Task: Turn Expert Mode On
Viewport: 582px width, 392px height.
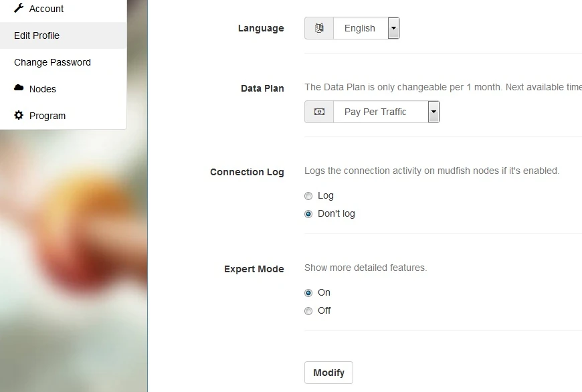Action: pyautogui.click(x=308, y=293)
